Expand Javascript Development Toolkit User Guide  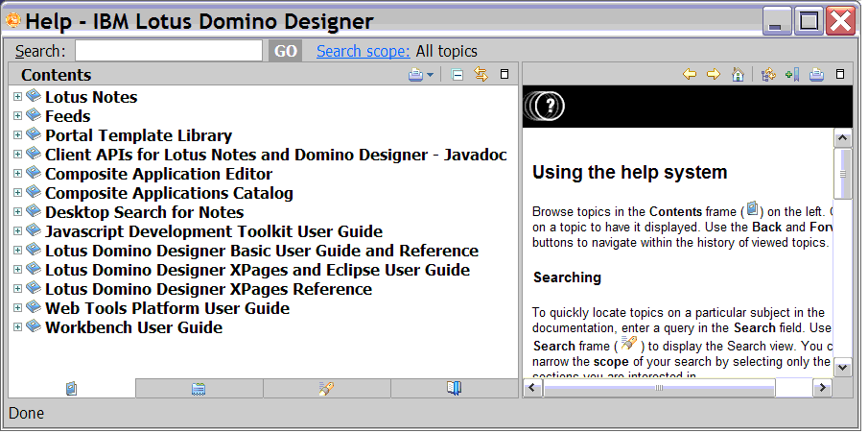pos(17,230)
